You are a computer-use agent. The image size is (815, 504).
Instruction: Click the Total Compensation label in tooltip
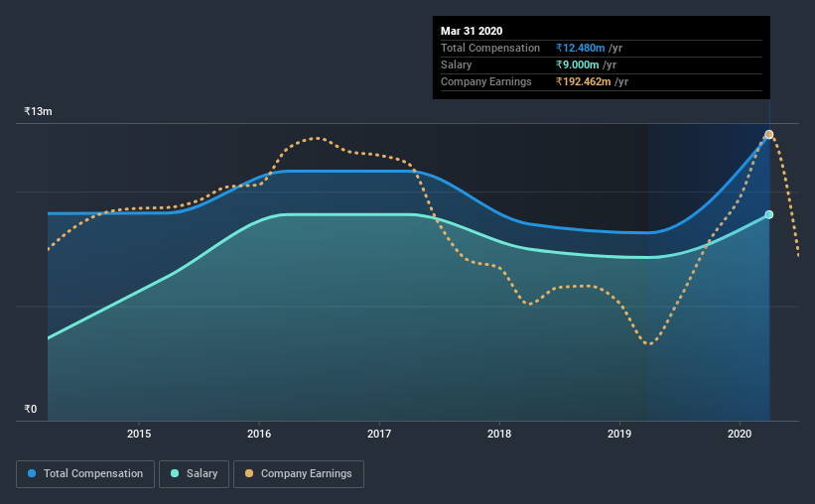tap(490, 48)
